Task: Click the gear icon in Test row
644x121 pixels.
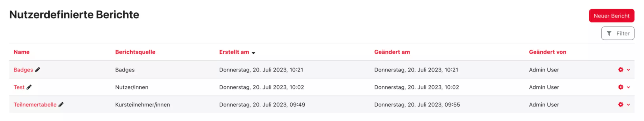Action: (621, 87)
